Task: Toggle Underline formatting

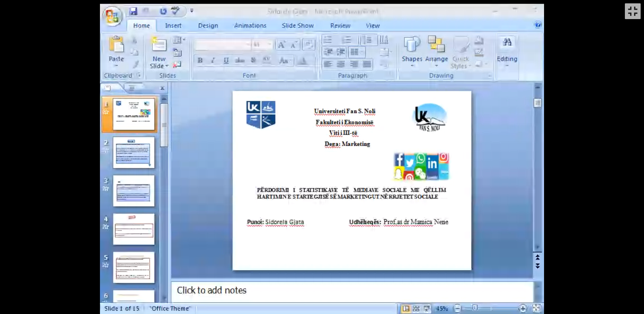Action: 226,61
